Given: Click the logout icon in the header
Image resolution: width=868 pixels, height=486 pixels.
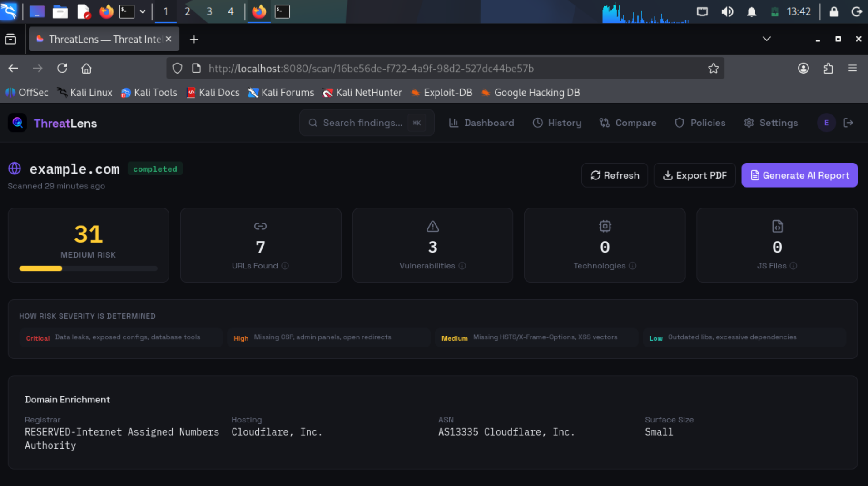Looking at the screenshot, I should (848, 123).
